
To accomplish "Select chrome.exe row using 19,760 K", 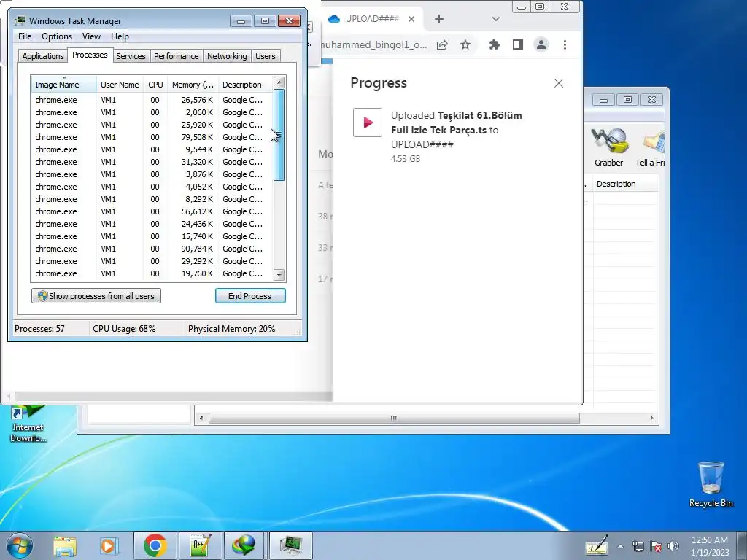I will click(152, 273).
